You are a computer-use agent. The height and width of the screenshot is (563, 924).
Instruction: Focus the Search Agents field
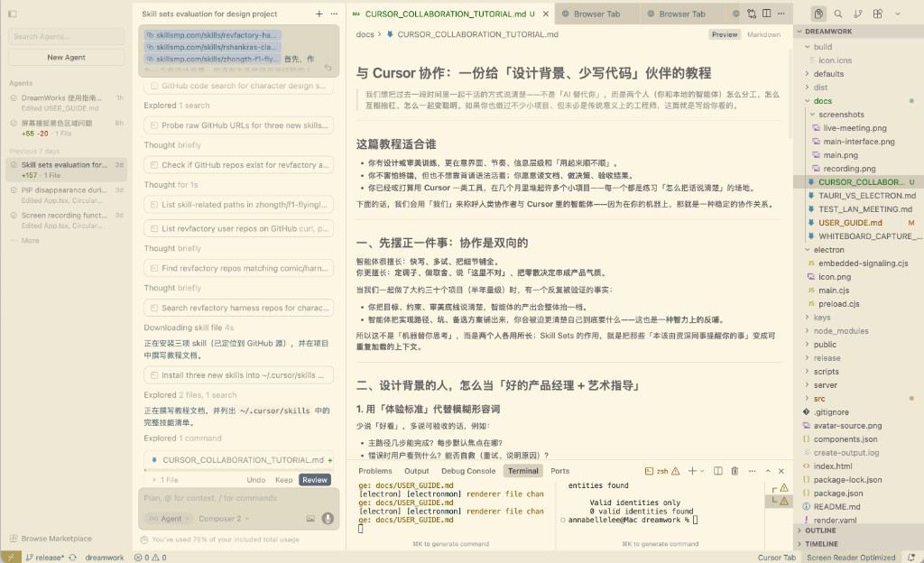pyautogui.click(x=67, y=36)
